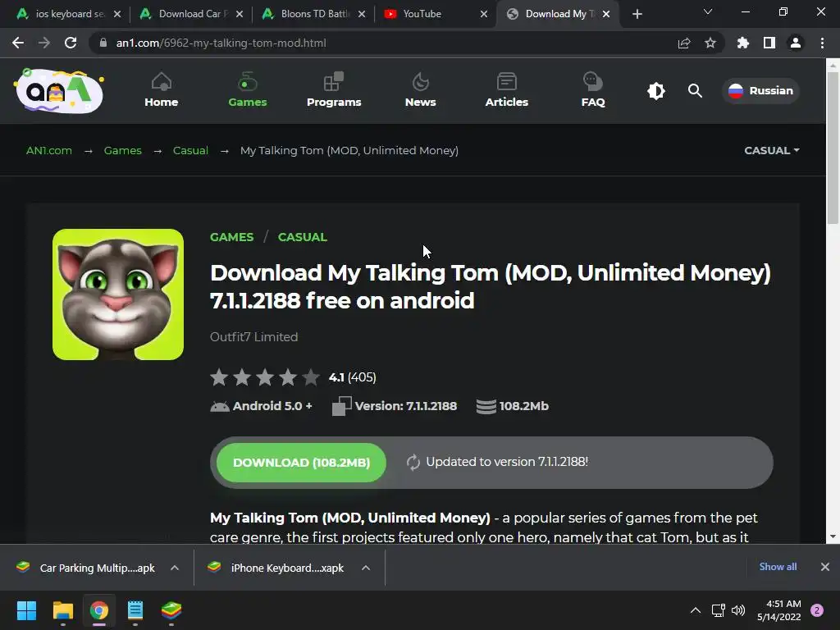Screen dimensions: 840x630
Task: Open the Games navigation item
Action: tap(248, 90)
